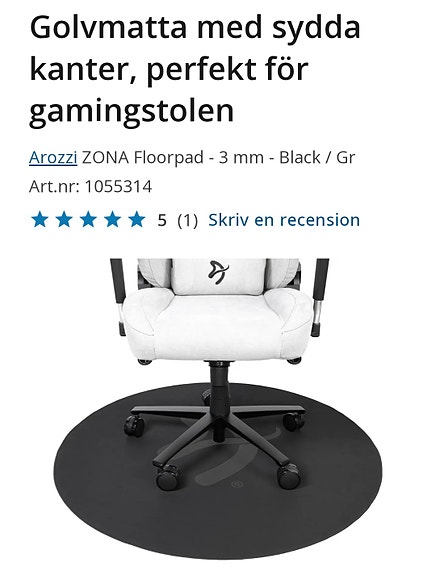436x575 pixels.
Task: Select the second rating star
Action: coord(64,220)
